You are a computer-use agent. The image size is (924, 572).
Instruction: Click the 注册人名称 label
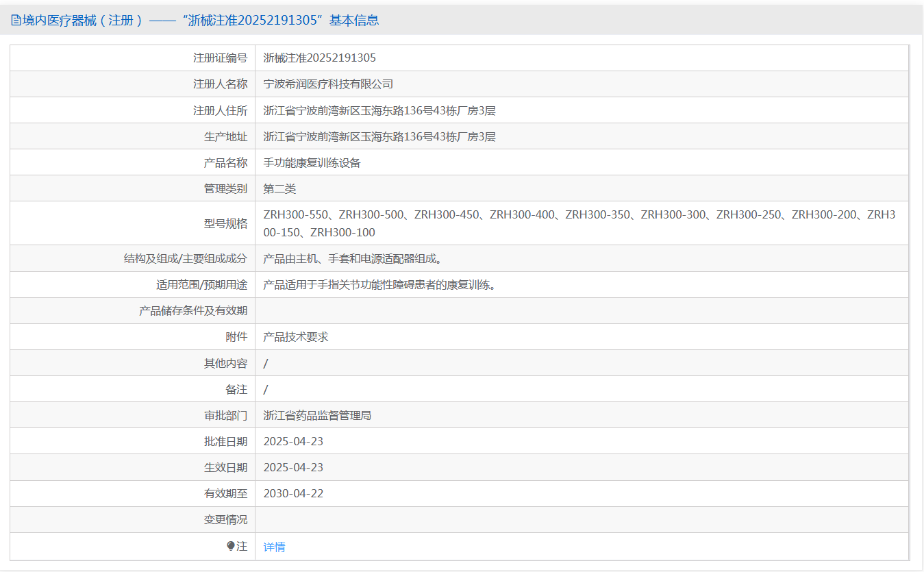(220, 84)
